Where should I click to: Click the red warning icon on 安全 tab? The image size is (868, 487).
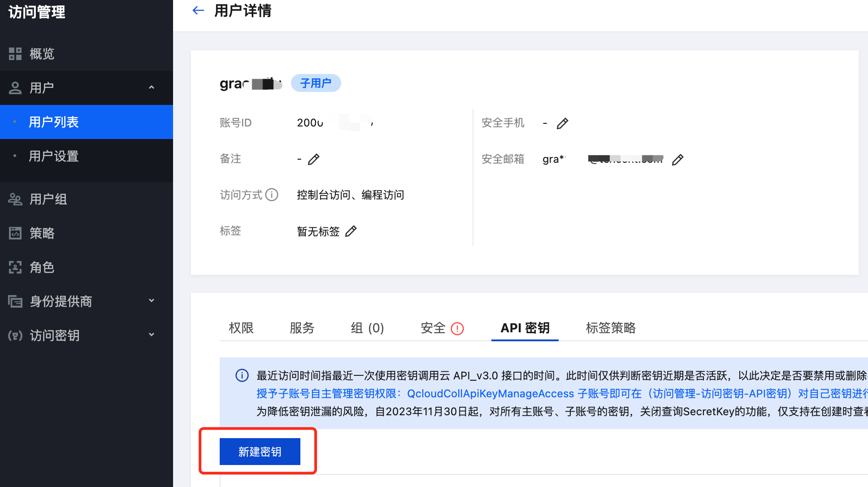click(x=457, y=329)
